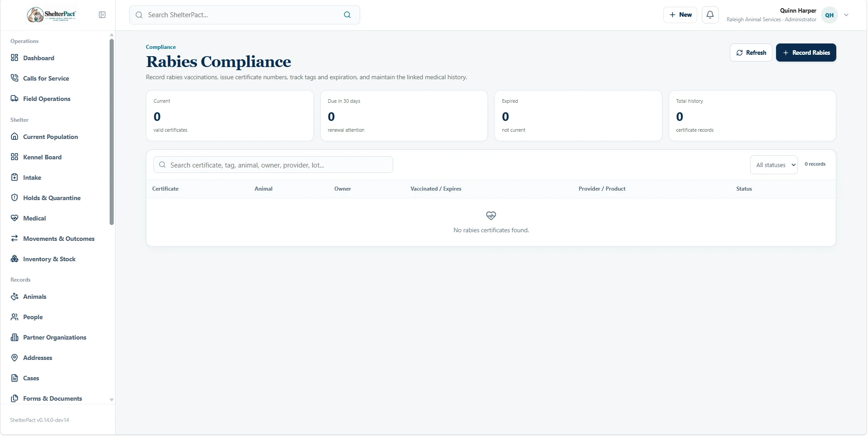Click Record Rabies button
This screenshot has height=436, width=868.
point(806,53)
